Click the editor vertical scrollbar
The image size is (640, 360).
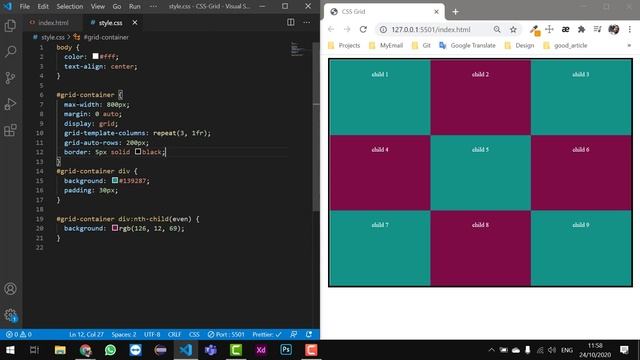(316, 127)
